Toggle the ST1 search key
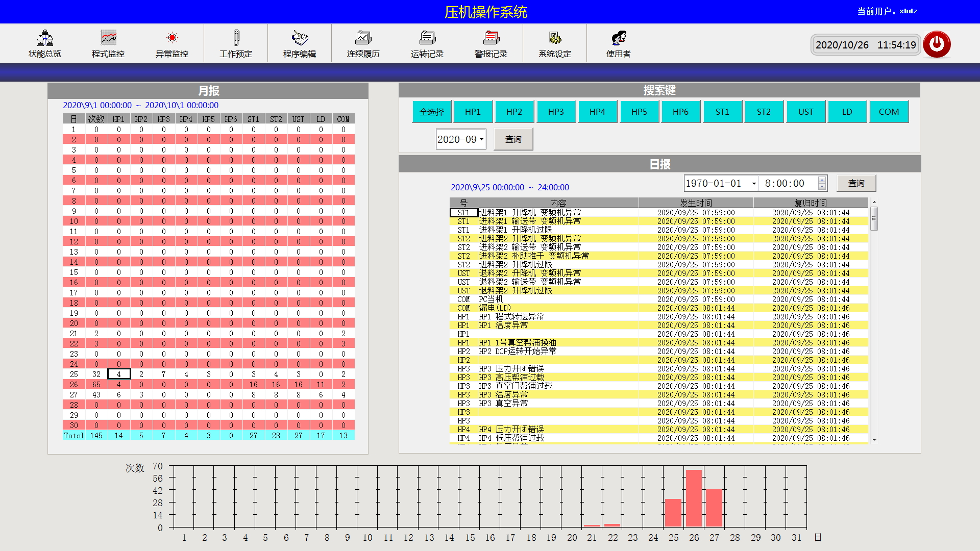Viewport: 980px width, 551px height. [x=722, y=112]
